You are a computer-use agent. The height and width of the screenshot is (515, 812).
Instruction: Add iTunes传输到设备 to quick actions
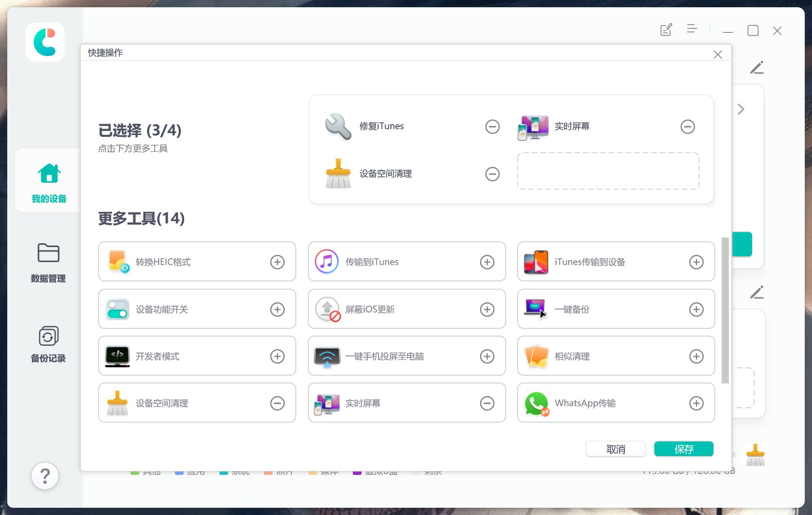(696, 262)
